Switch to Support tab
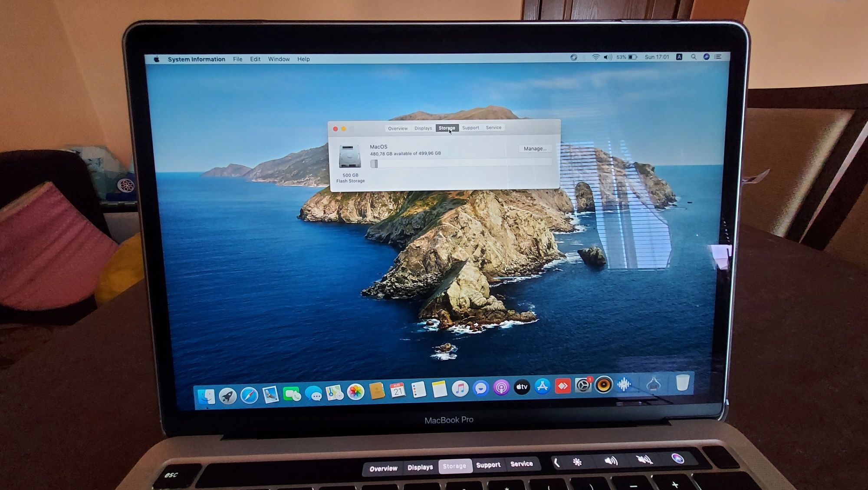This screenshot has height=490, width=868. 470,128
